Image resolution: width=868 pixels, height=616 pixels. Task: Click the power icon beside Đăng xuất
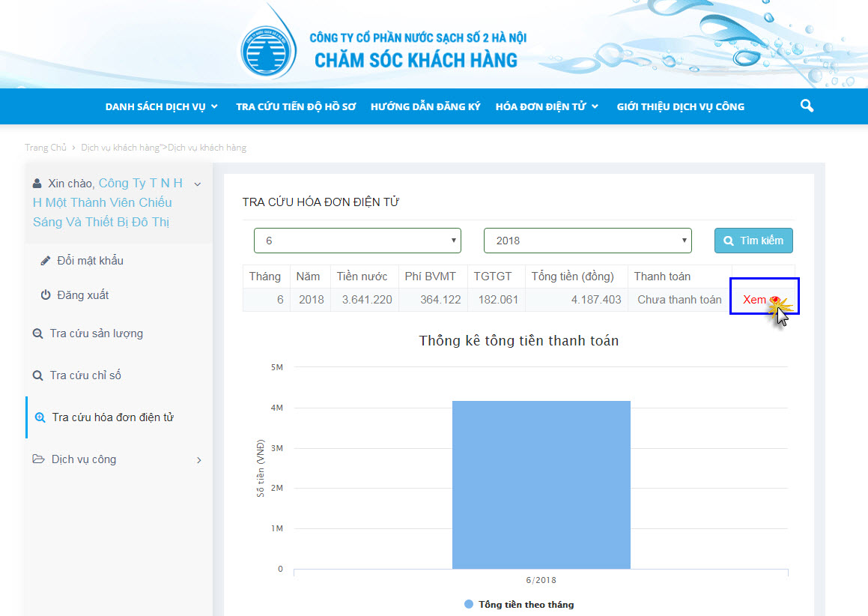tap(45, 295)
